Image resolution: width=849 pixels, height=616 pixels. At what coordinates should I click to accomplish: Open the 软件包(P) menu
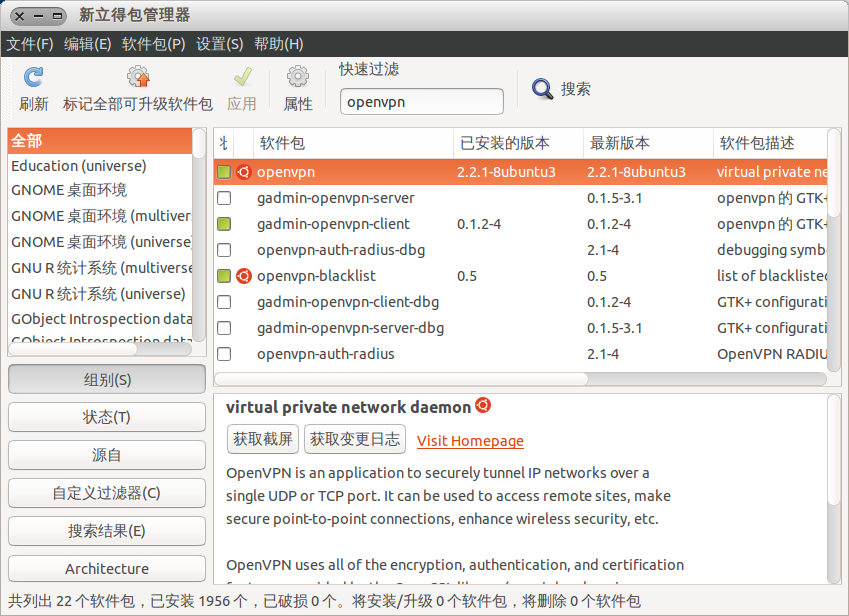tap(153, 44)
